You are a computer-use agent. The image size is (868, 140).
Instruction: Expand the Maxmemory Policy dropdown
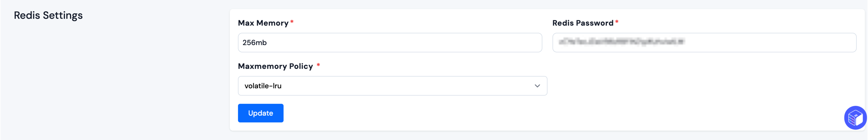(392, 86)
